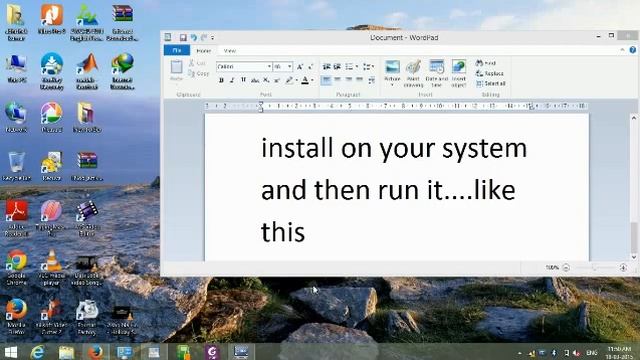Select the Adobe Reader desktop icon
Image resolution: width=640 pixels, height=360 pixels.
[16, 218]
